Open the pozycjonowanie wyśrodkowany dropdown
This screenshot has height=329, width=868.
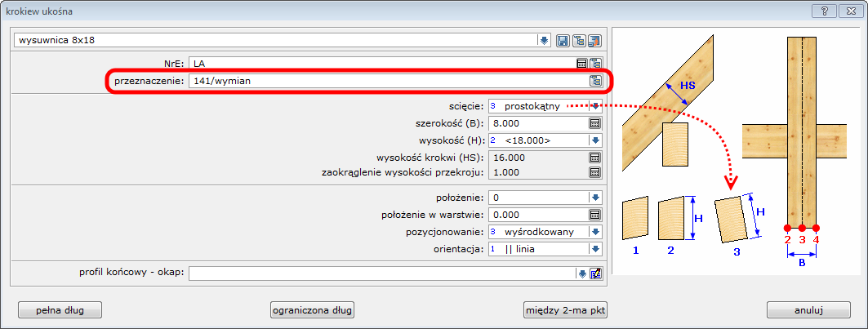(x=595, y=232)
